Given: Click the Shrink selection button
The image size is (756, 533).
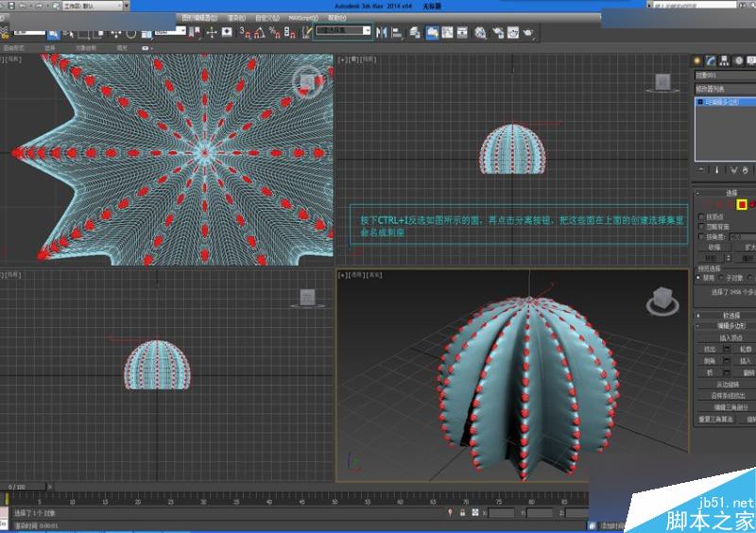Looking at the screenshot, I should coord(714,247).
